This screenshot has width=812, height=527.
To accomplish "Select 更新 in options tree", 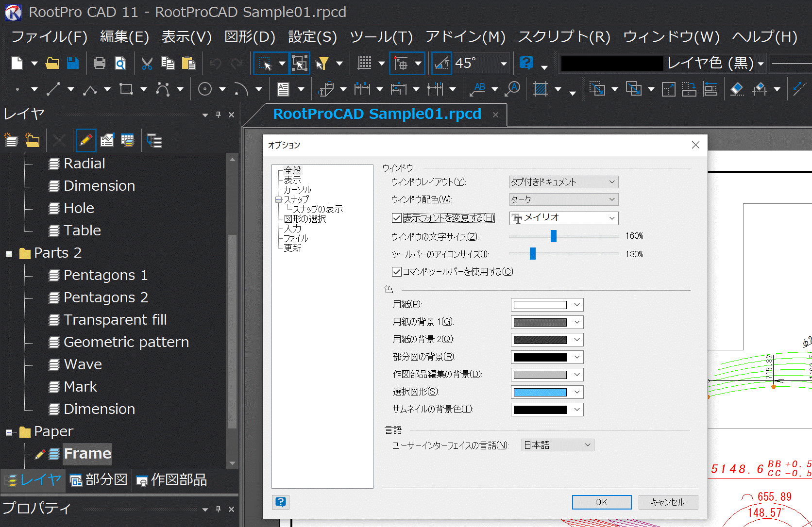I will pyautogui.click(x=293, y=248).
